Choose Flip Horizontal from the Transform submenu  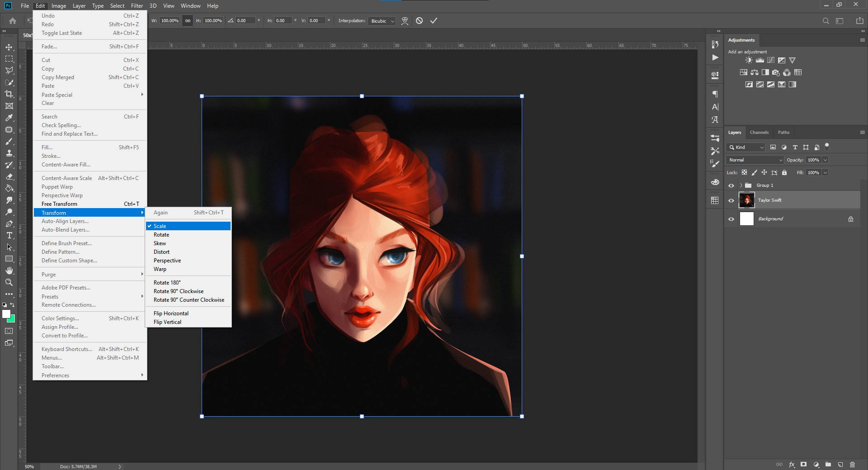(171, 313)
